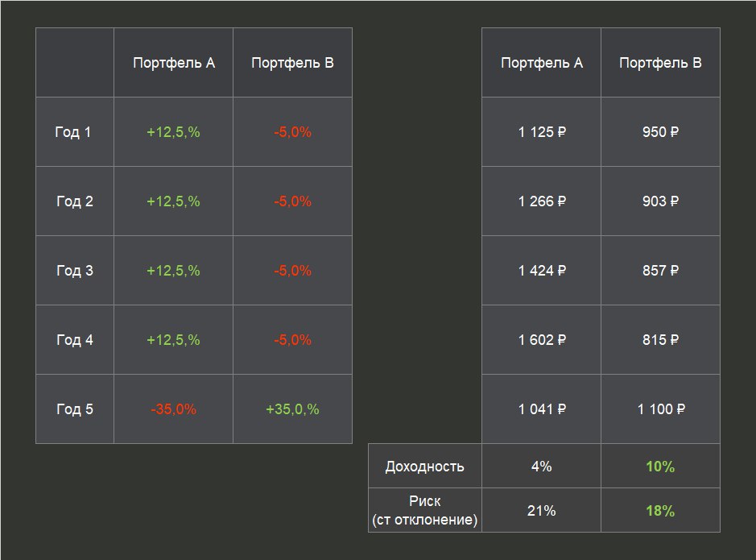The image size is (756, 560).
Task: Select the 1 424 ₽ cell
Action: tap(542, 271)
